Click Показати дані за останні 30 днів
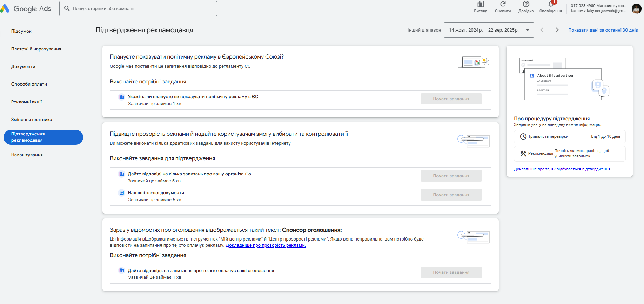This screenshot has width=644, height=304. [x=603, y=30]
